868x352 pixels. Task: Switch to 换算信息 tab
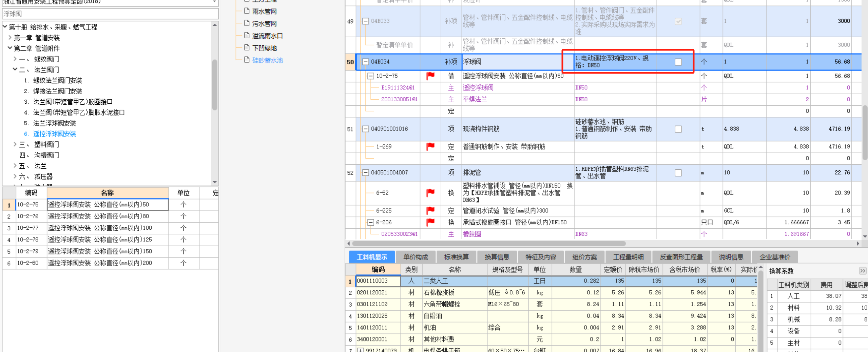[497, 257]
